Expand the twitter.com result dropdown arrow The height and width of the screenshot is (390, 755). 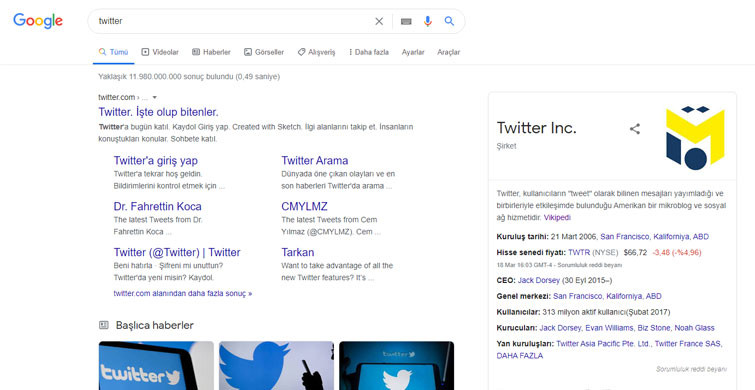pyautogui.click(x=155, y=97)
